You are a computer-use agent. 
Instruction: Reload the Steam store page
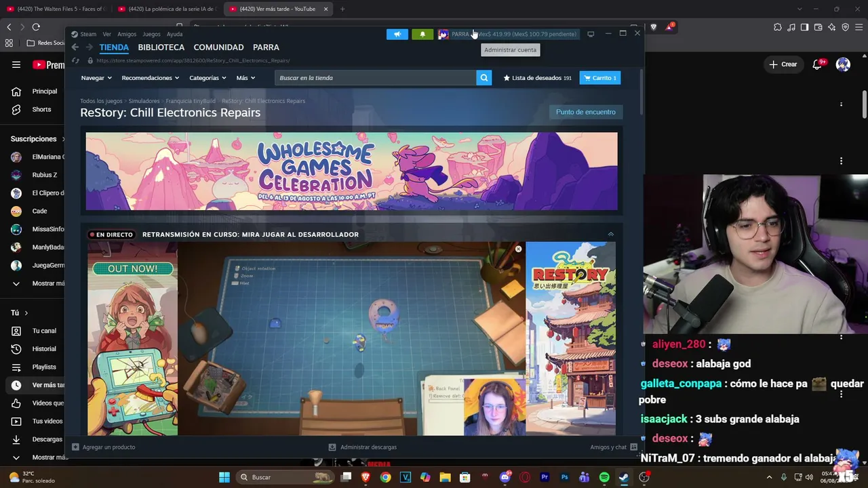pyautogui.click(x=75, y=60)
